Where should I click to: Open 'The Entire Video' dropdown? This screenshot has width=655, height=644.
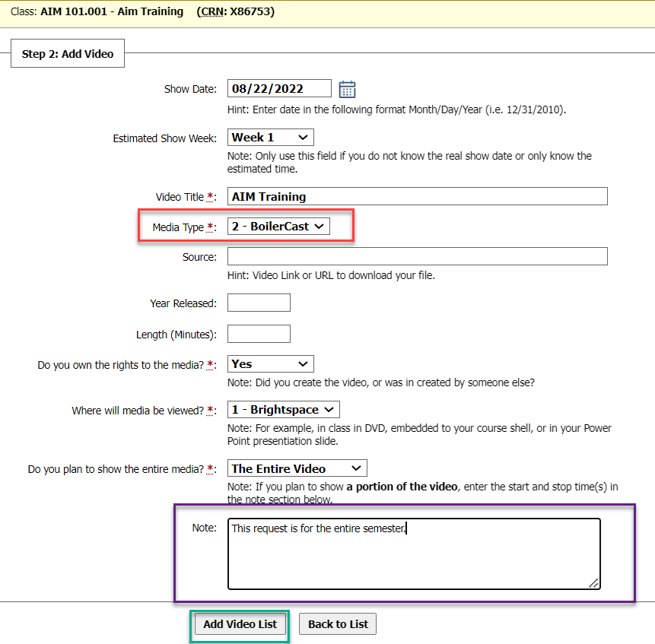coord(297,468)
